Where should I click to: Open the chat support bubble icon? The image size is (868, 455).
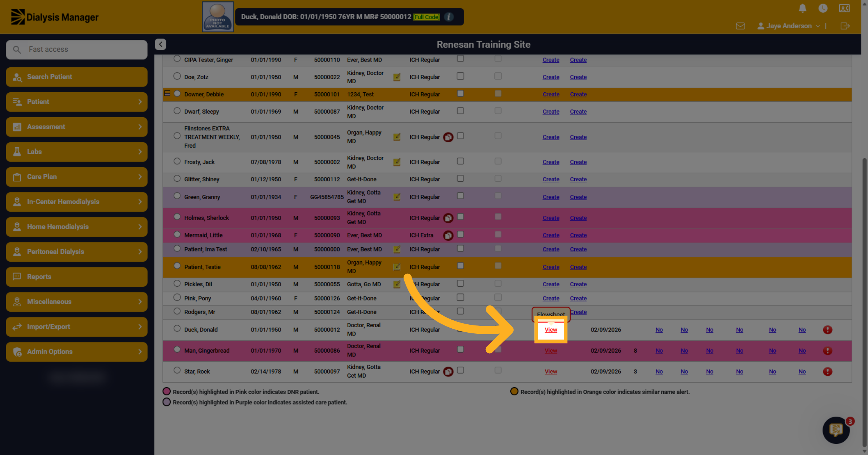[836, 430]
